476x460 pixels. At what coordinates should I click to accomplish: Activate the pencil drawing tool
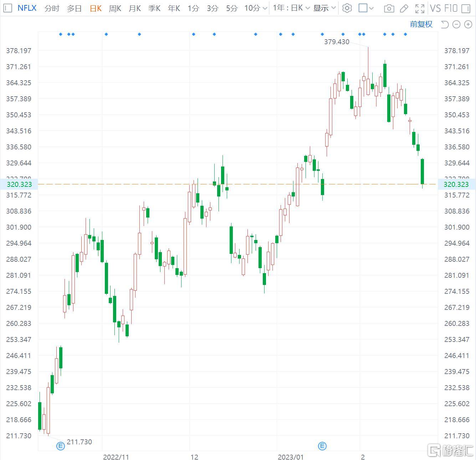[x=404, y=8]
